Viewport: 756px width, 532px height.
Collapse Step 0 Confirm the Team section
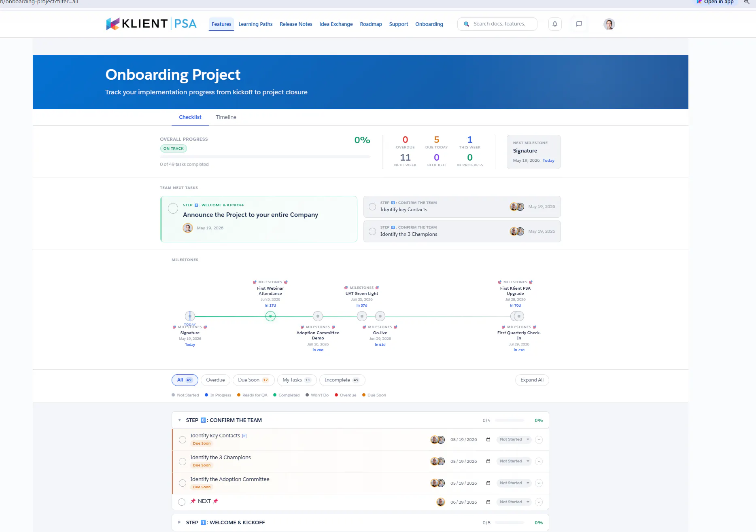point(180,420)
